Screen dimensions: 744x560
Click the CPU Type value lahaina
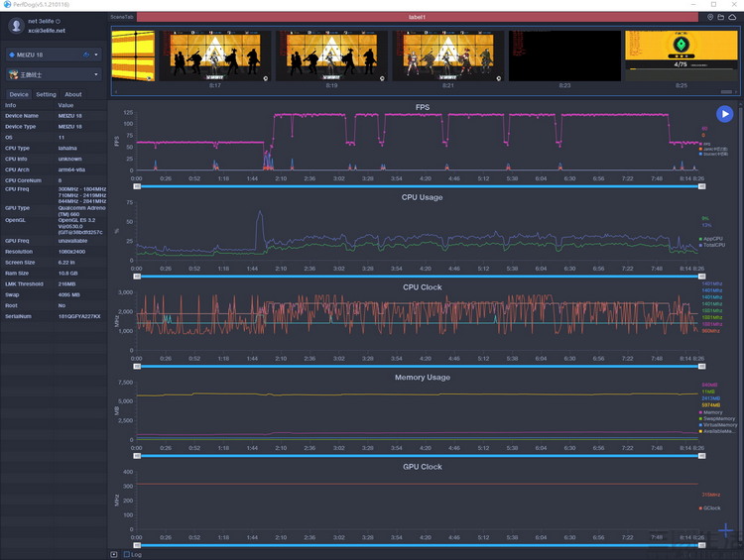tap(67, 148)
